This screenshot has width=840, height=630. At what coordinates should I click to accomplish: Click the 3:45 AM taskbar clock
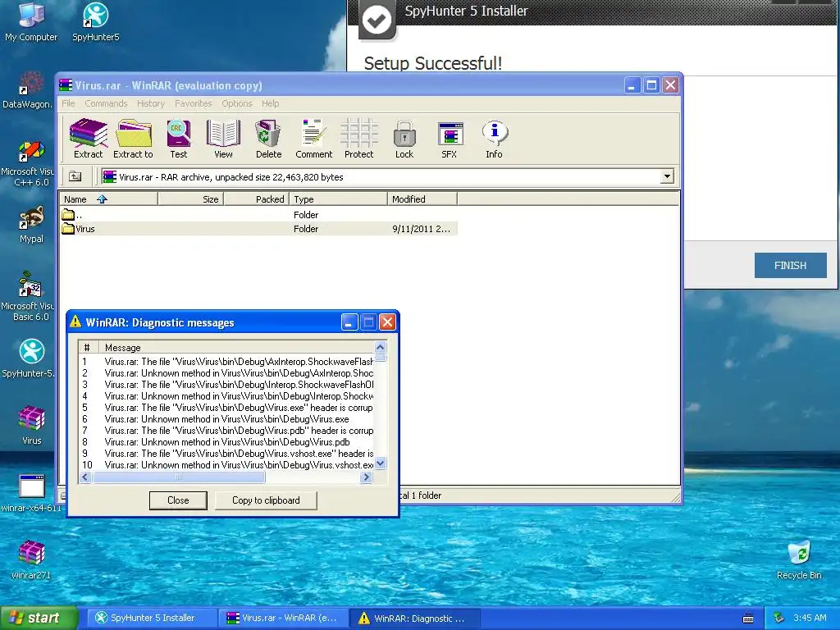(810, 618)
